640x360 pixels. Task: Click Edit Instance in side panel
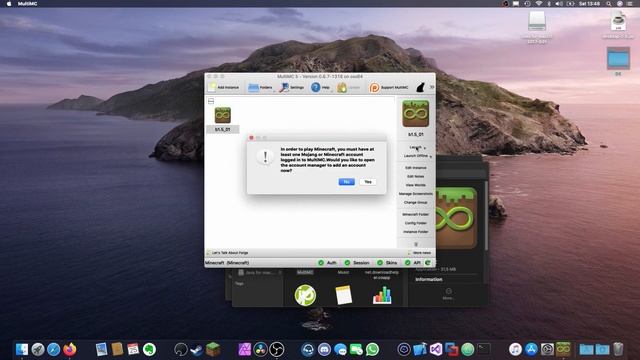(416, 168)
